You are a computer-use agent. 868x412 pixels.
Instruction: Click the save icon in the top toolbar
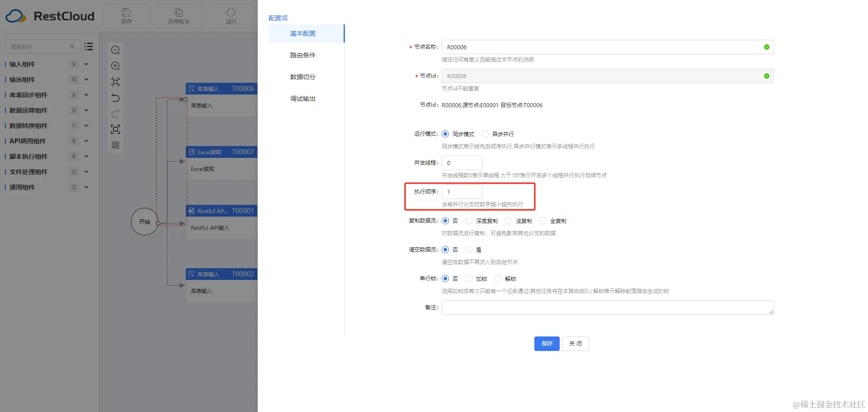[x=127, y=13]
